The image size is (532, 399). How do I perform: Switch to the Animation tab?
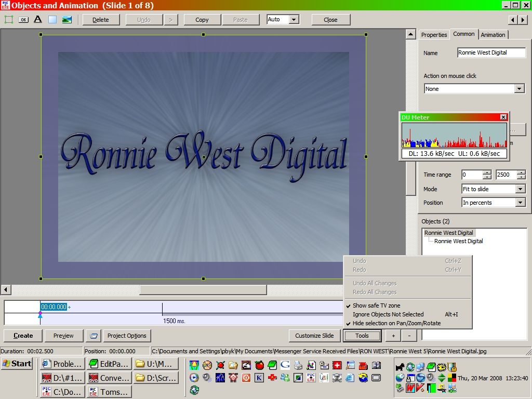(493, 35)
